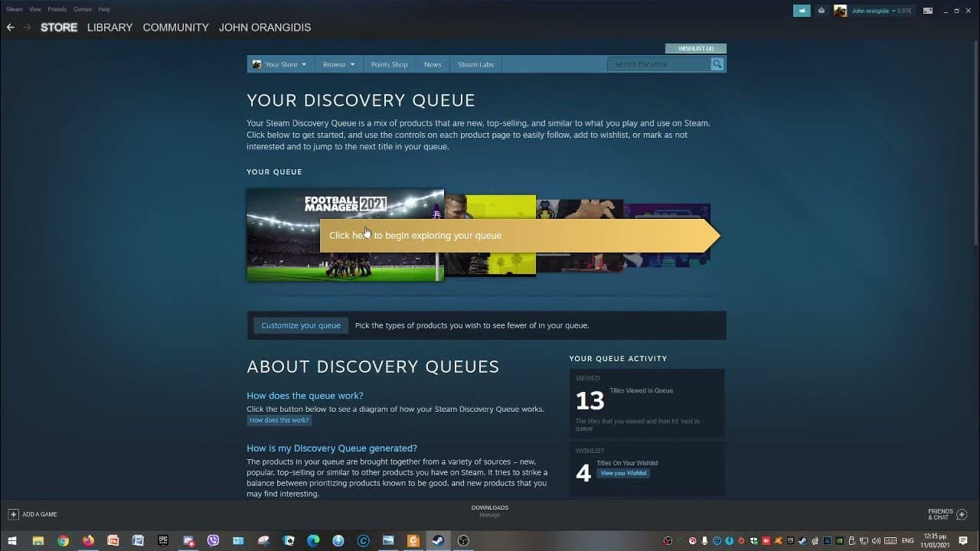Open Steam Labs
This screenshot has height=551, width=980.
pyautogui.click(x=475, y=64)
